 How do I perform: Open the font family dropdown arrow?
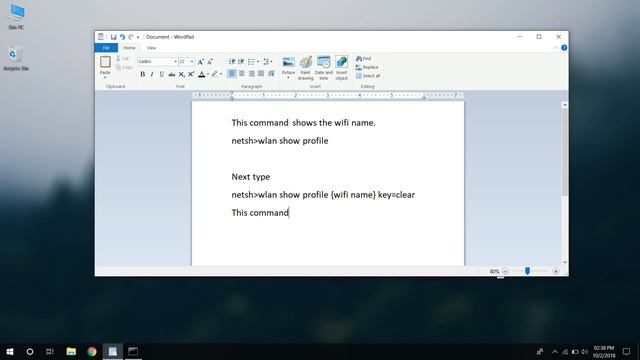click(176, 62)
